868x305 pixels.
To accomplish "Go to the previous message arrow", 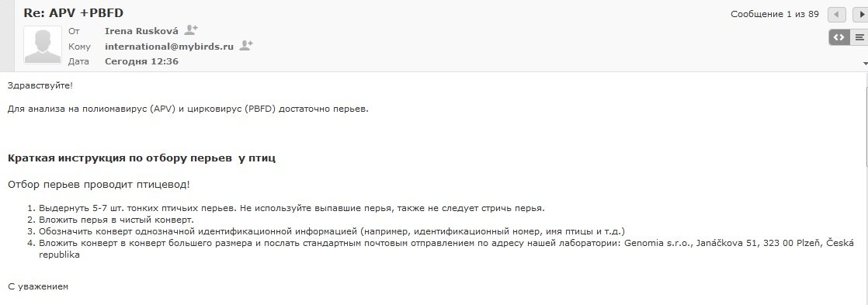I will click(836, 15).
